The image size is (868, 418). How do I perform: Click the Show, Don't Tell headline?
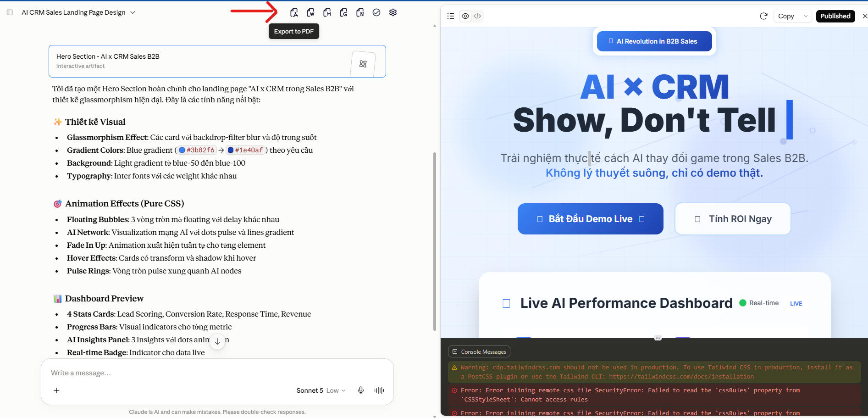(644, 121)
